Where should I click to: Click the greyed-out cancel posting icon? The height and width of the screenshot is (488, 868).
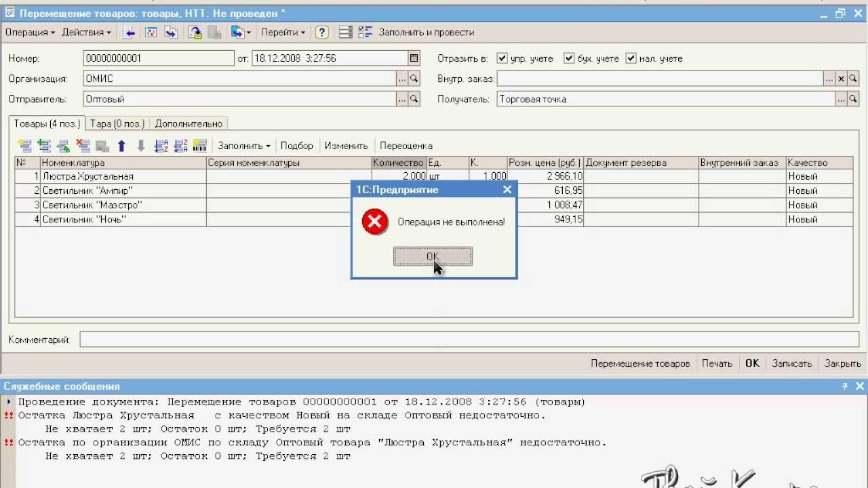pos(214,33)
